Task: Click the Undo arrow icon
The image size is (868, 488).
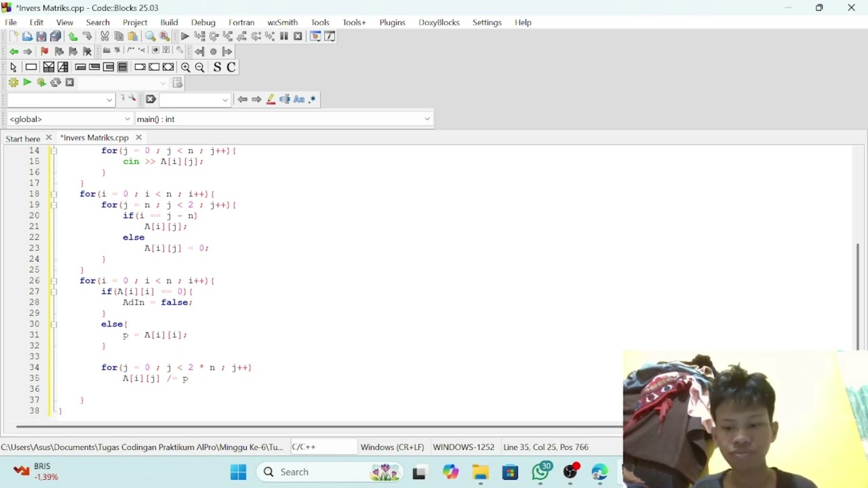Action: [73, 37]
